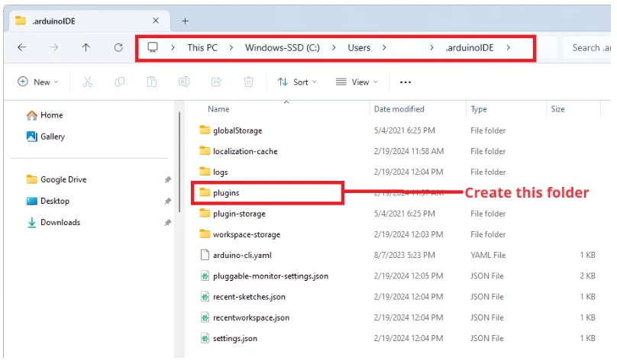The height and width of the screenshot is (364, 617).
Task: Click the Rename icon in toolbar
Action: click(x=184, y=82)
